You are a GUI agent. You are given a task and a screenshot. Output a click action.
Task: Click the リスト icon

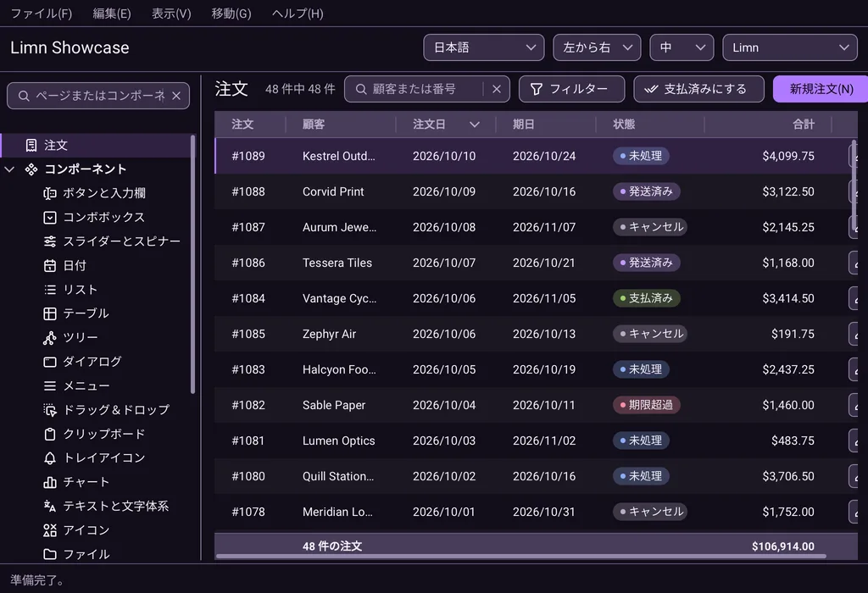pyautogui.click(x=50, y=290)
